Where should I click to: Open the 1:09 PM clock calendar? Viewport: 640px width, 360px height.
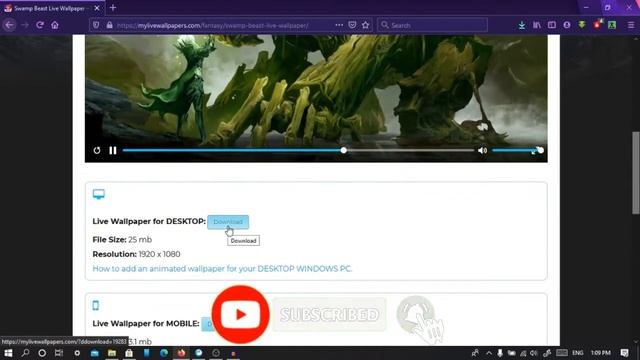click(601, 353)
